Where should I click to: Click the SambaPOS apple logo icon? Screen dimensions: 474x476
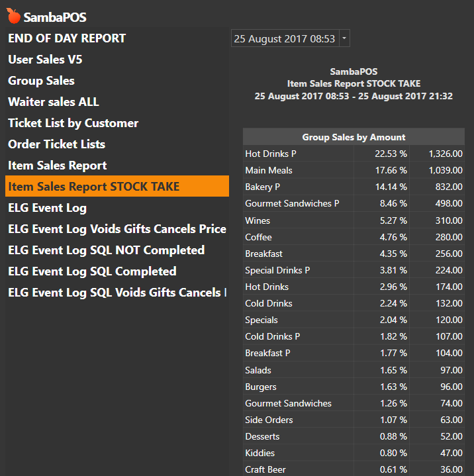click(13, 16)
